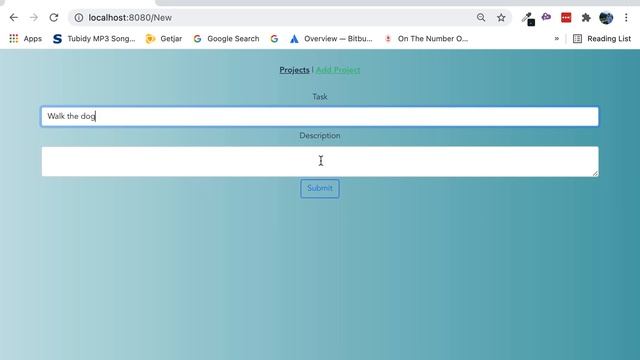
Task: Open the On The Number O... bookmark
Action: 426,39
